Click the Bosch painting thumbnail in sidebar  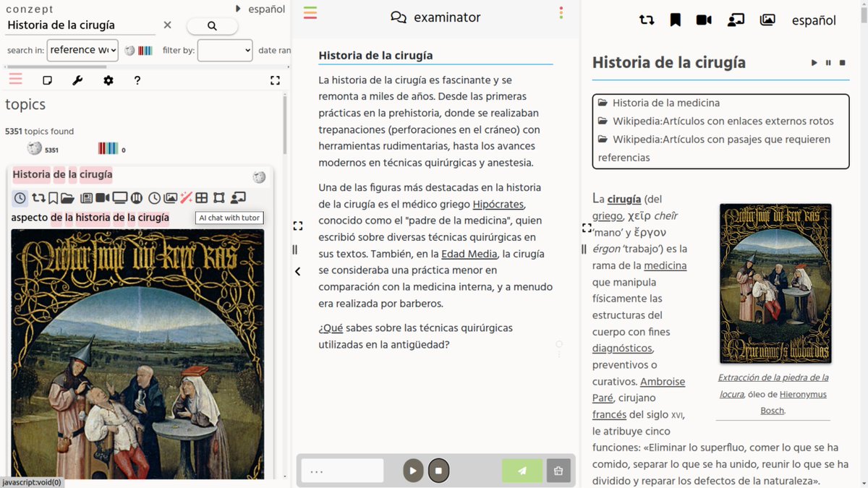coord(137,354)
